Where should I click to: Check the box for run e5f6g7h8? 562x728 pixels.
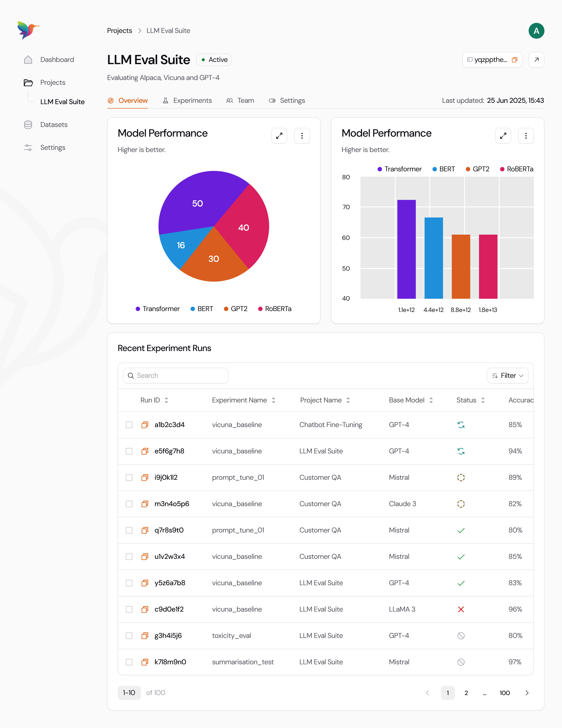point(129,451)
